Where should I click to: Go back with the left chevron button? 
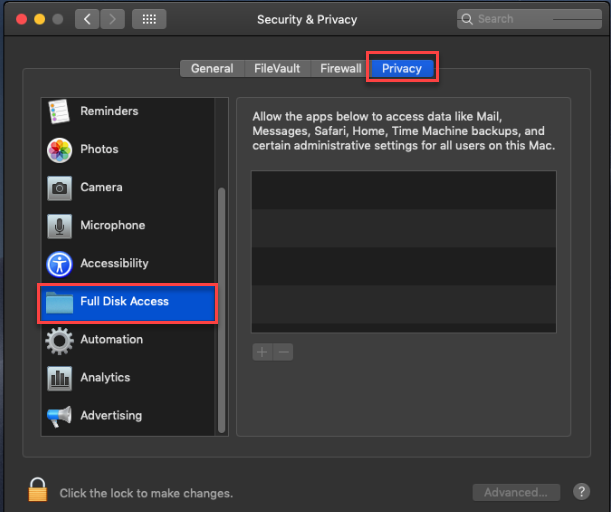tap(87, 19)
